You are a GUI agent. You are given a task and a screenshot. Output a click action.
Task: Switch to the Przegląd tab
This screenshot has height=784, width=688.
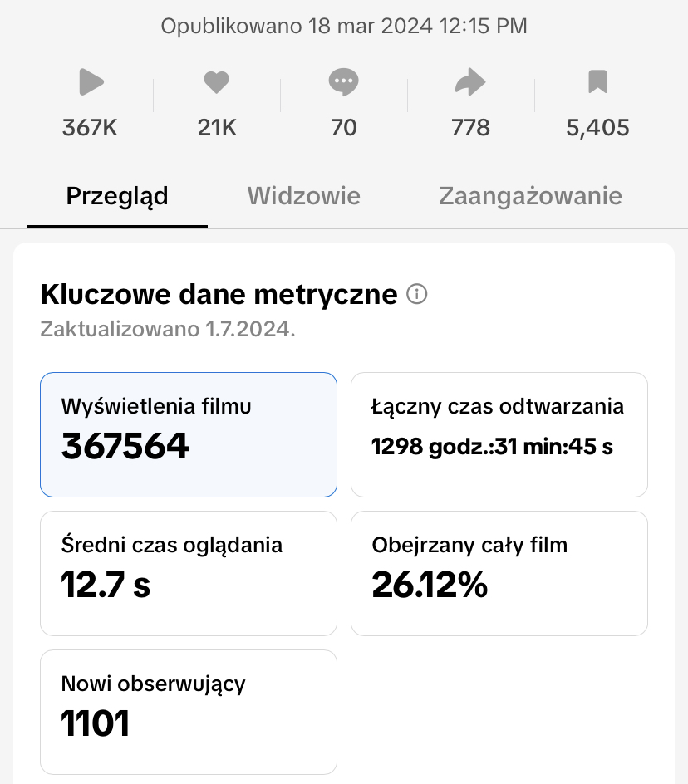pos(117,196)
